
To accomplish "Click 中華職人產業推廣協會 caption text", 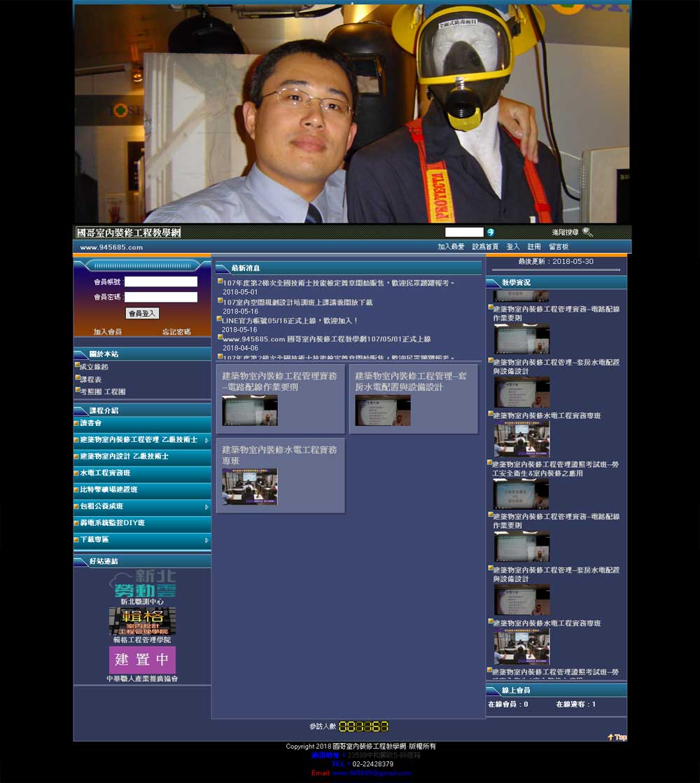I will click(142, 679).
